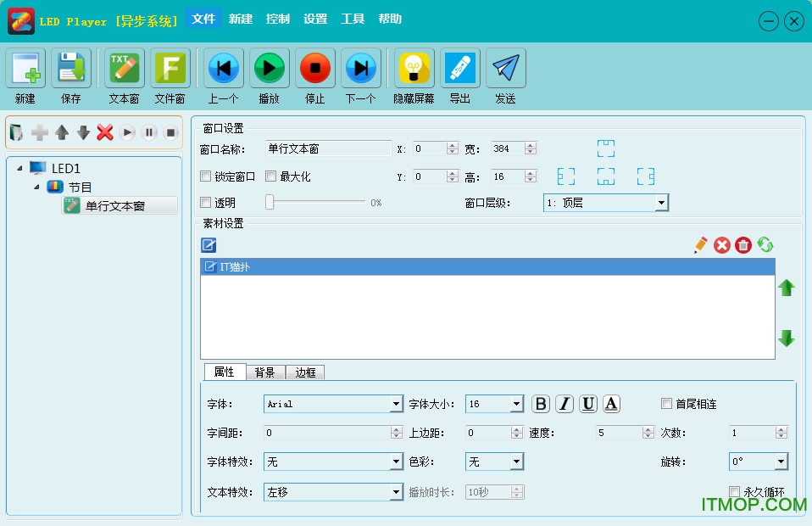The image size is (812, 526).
Task: Click the red trash clear materials icon
Action: click(x=743, y=245)
